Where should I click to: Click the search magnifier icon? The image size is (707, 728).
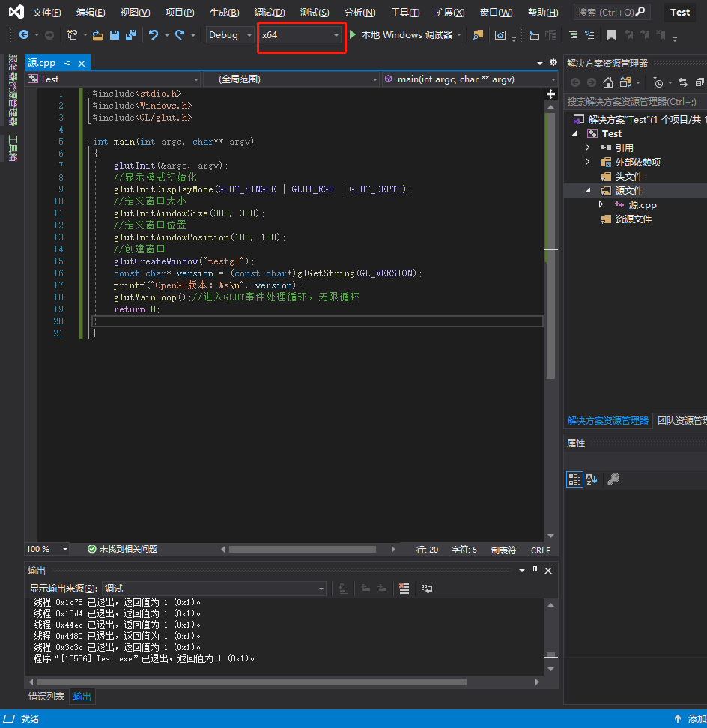tap(640, 11)
